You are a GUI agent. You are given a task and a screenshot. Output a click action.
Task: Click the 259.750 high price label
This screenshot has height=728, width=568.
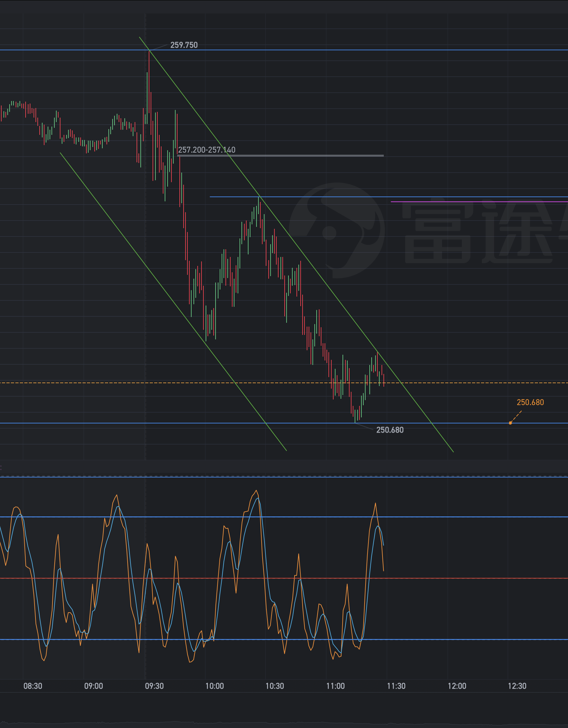coord(184,45)
